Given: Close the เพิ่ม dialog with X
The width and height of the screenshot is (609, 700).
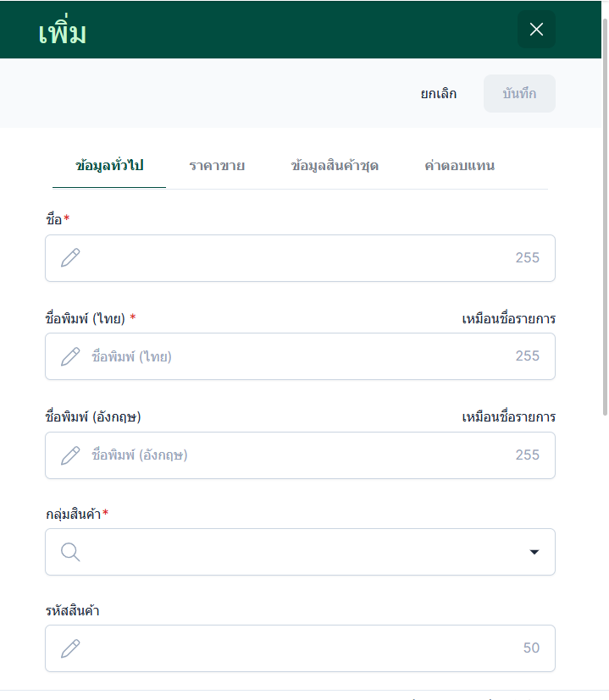Looking at the screenshot, I should [x=536, y=30].
